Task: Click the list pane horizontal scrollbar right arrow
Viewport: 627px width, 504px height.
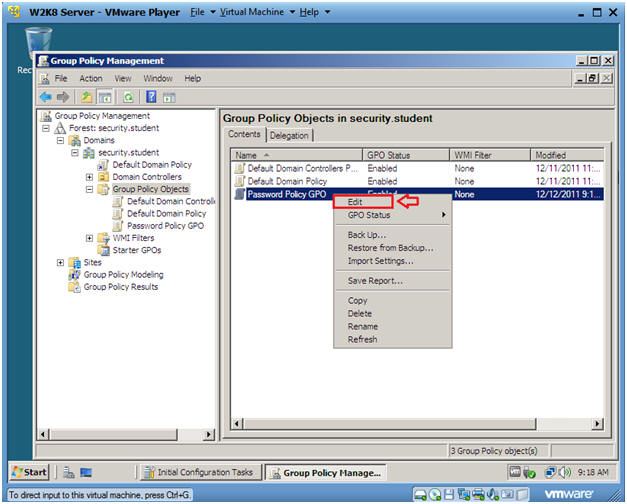Action: point(597,424)
